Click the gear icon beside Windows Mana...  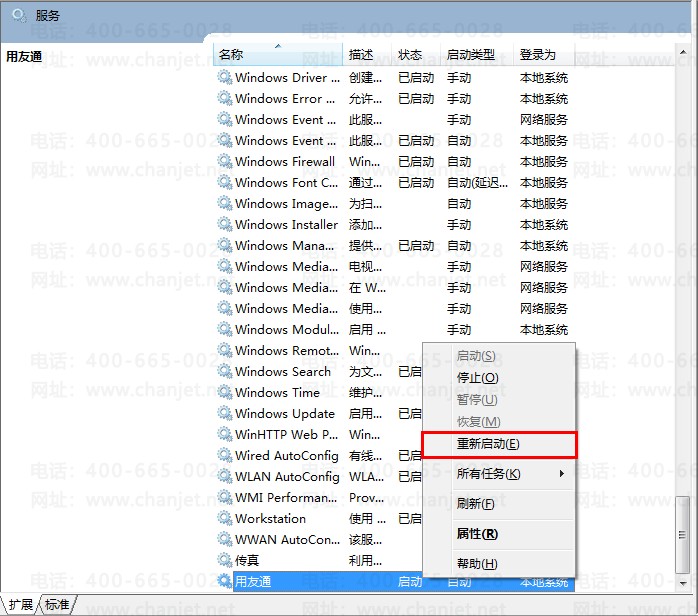[225, 245]
